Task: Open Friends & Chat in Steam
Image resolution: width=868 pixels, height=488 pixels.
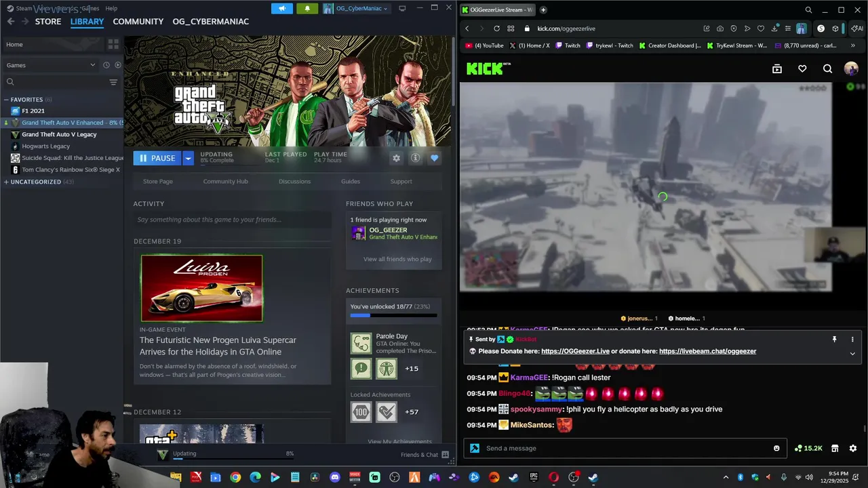Action: (424, 455)
